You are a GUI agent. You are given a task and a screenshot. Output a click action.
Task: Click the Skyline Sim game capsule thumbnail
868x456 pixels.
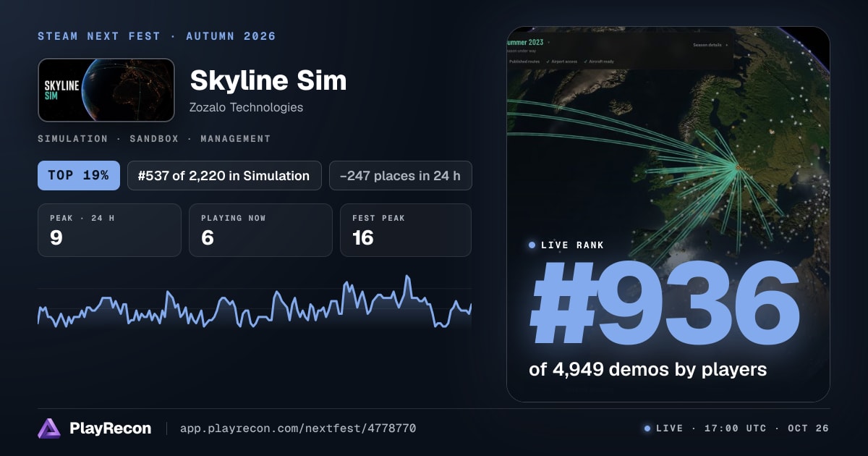pyautogui.click(x=106, y=90)
